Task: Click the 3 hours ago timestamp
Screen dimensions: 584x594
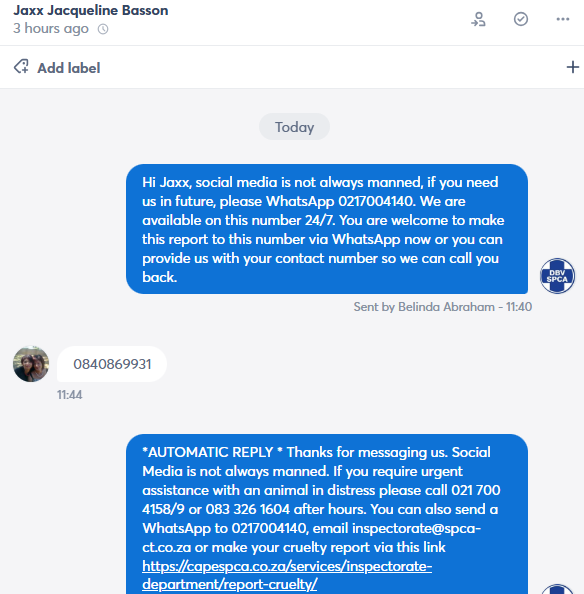Action: click(x=51, y=29)
